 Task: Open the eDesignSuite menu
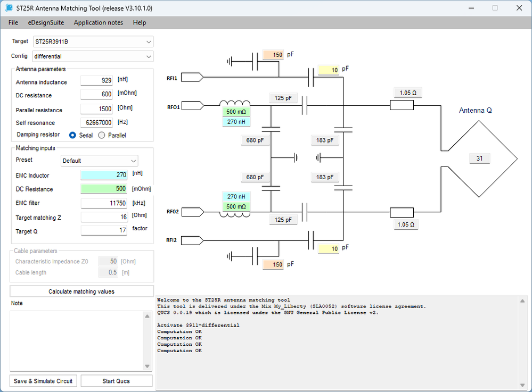[46, 23]
